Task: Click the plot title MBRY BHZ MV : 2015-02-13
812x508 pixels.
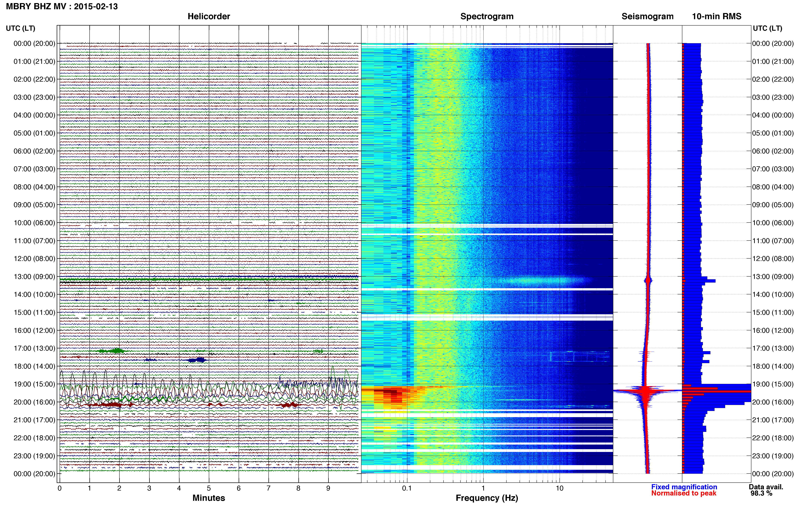Action: click(x=62, y=6)
